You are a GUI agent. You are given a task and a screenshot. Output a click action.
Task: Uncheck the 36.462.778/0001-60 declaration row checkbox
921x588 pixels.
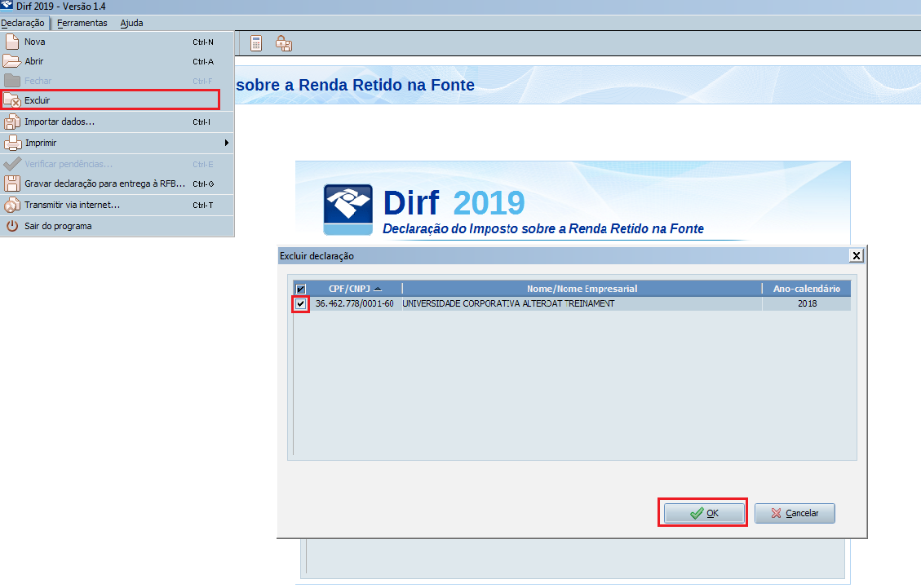tap(301, 303)
